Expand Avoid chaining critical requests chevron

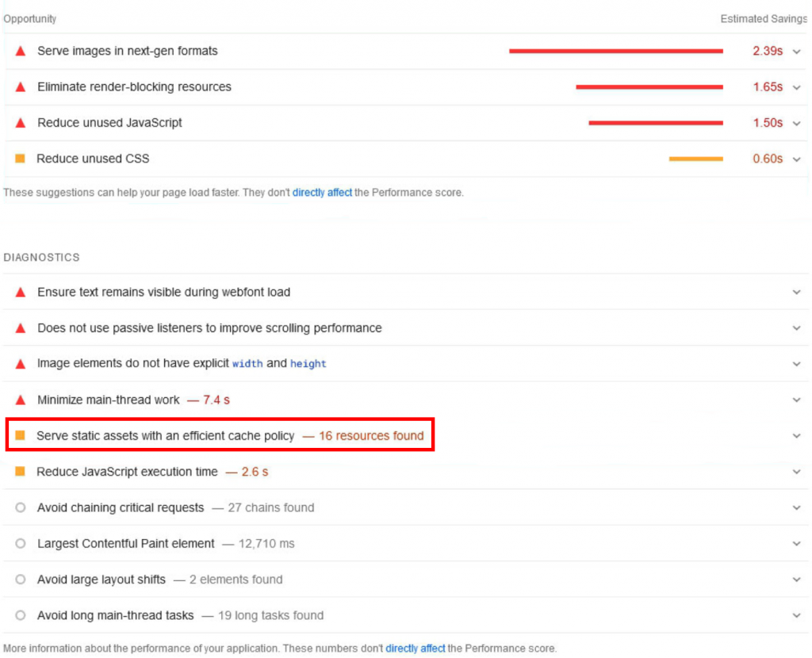pyautogui.click(x=797, y=508)
